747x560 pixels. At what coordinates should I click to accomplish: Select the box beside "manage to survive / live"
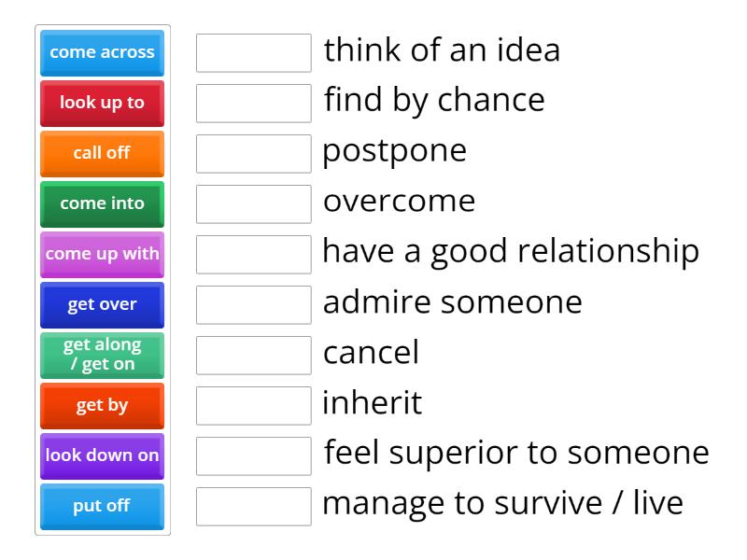253,507
